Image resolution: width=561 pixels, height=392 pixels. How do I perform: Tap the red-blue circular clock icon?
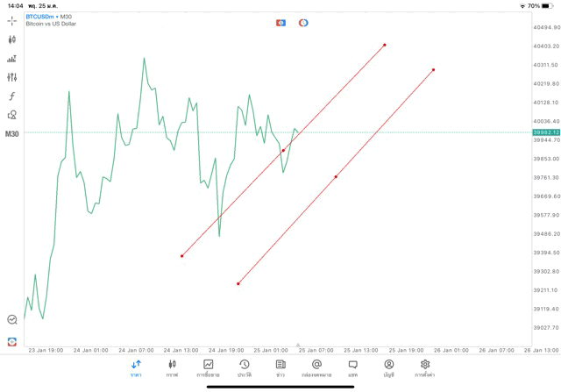(x=303, y=22)
